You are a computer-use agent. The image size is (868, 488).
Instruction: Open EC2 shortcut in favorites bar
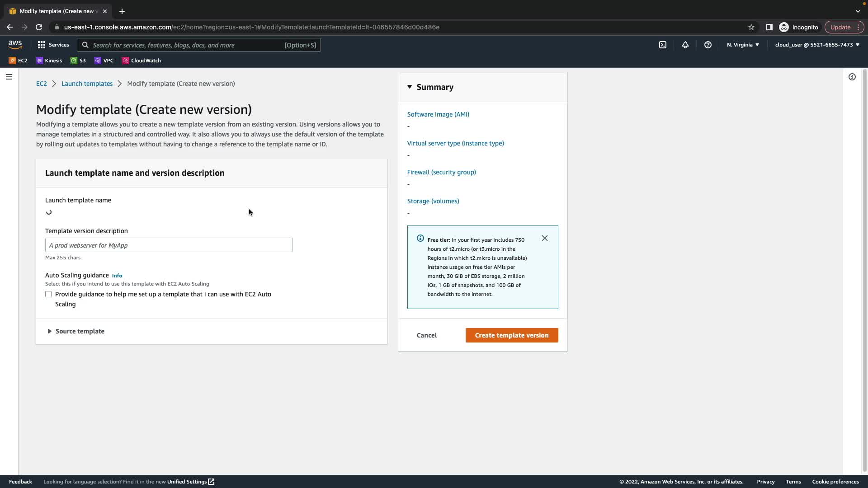[18, 61]
